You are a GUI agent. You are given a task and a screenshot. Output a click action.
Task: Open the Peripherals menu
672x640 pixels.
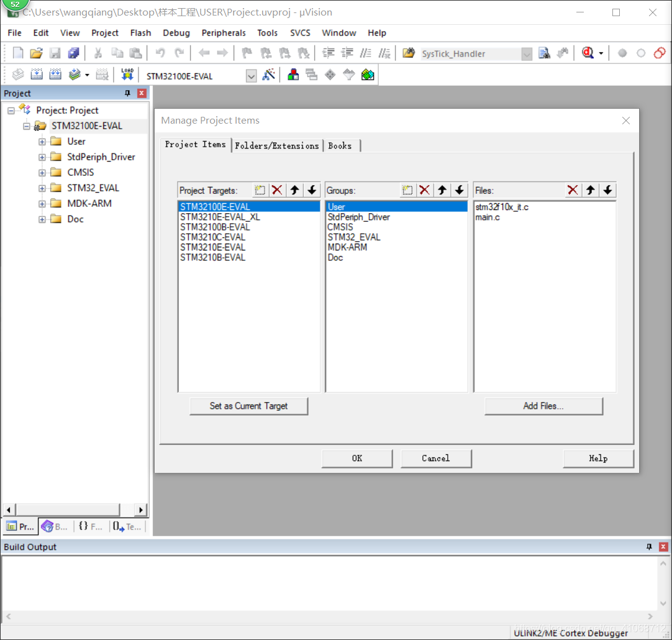pyautogui.click(x=223, y=33)
